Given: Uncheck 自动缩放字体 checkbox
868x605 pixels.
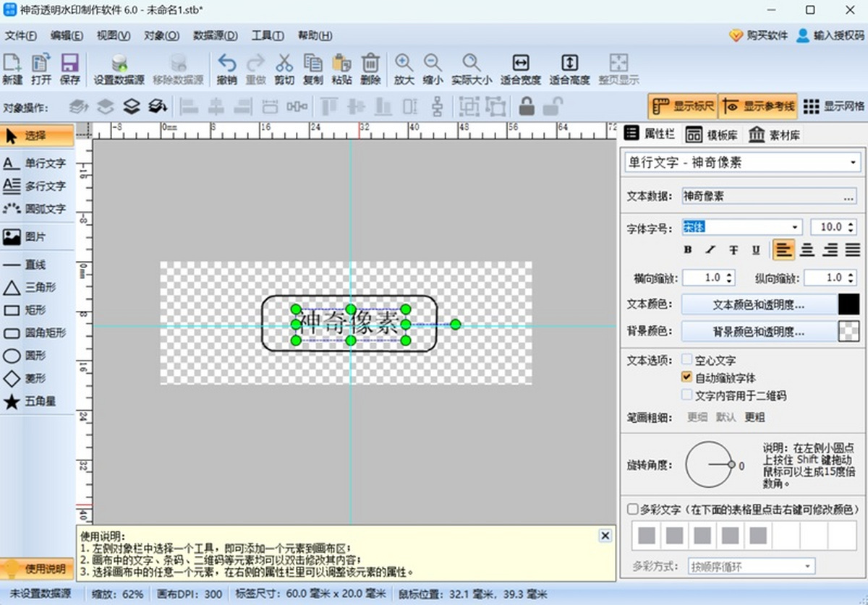Looking at the screenshot, I should click(x=687, y=377).
